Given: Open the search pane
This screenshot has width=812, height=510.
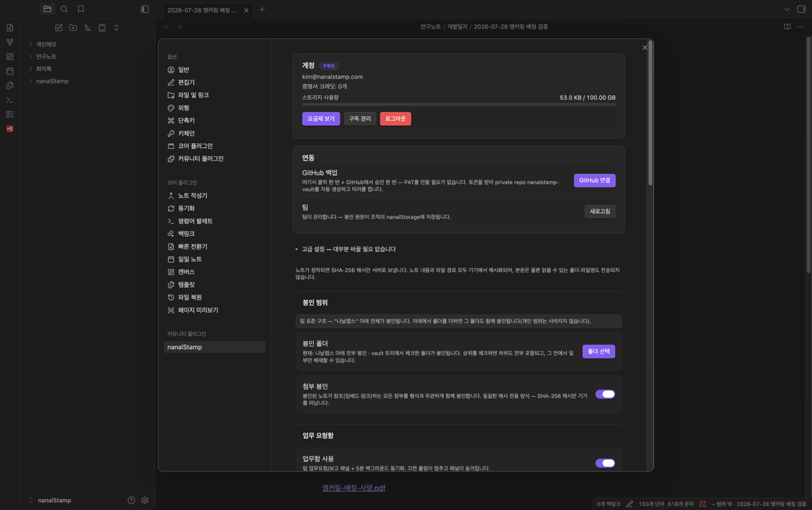Looking at the screenshot, I should coord(64,9).
